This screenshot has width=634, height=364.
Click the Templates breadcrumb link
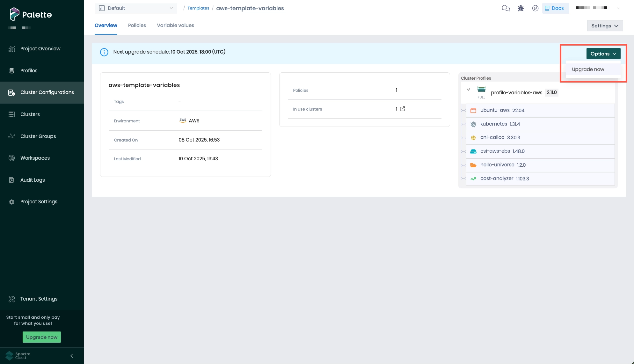coord(198,8)
